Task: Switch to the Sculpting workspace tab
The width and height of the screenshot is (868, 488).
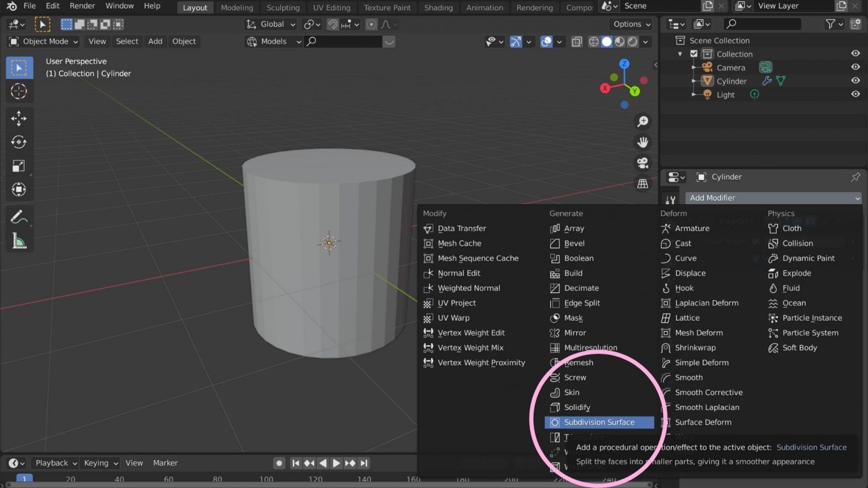Action: 283,8
